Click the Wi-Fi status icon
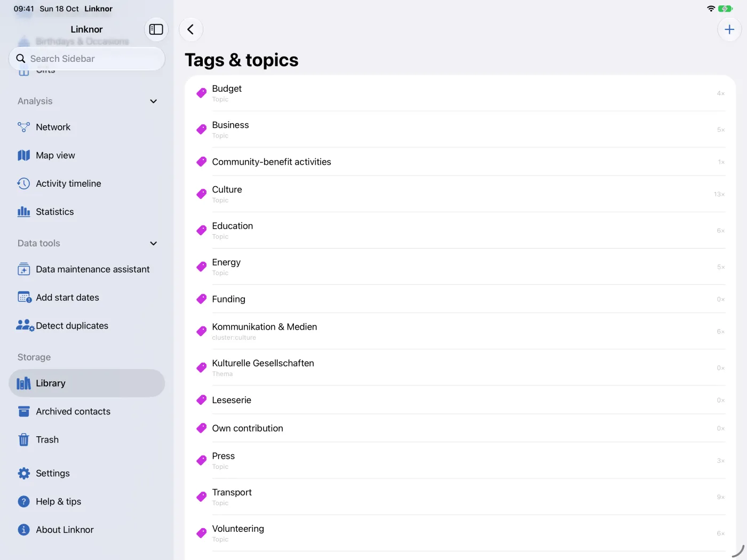The image size is (747, 560). (711, 9)
